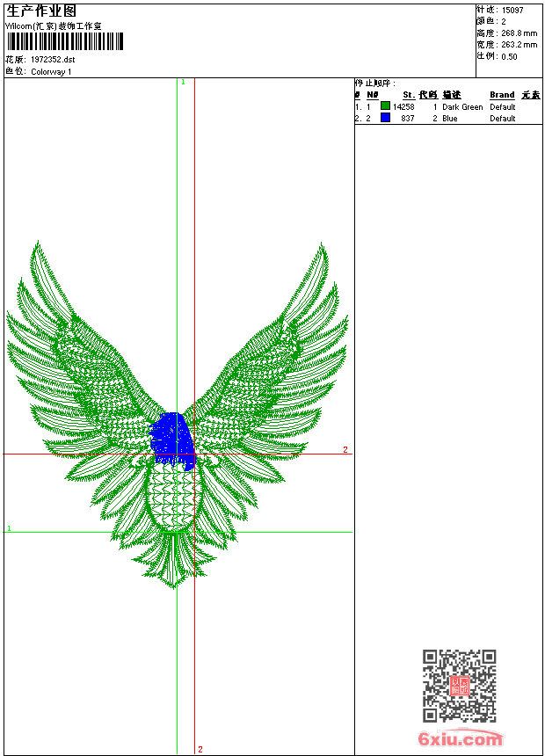
Task: Click the eagle's scaled chest area
Action: coord(176,497)
